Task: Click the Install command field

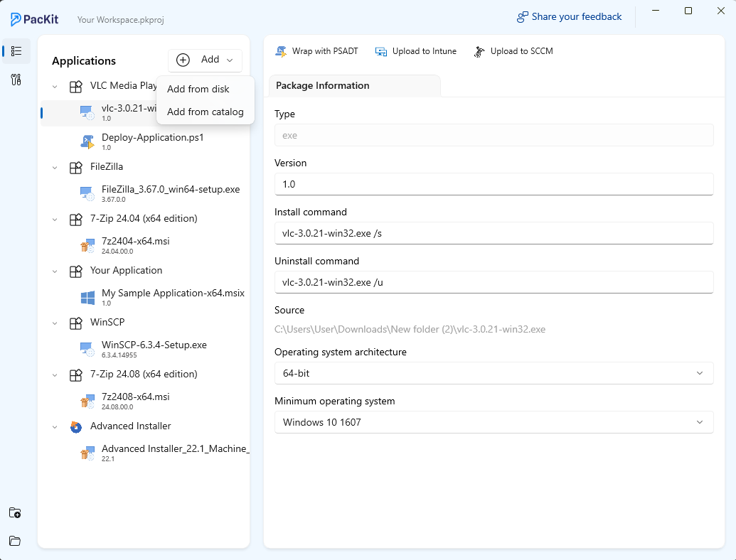Action: tap(494, 233)
